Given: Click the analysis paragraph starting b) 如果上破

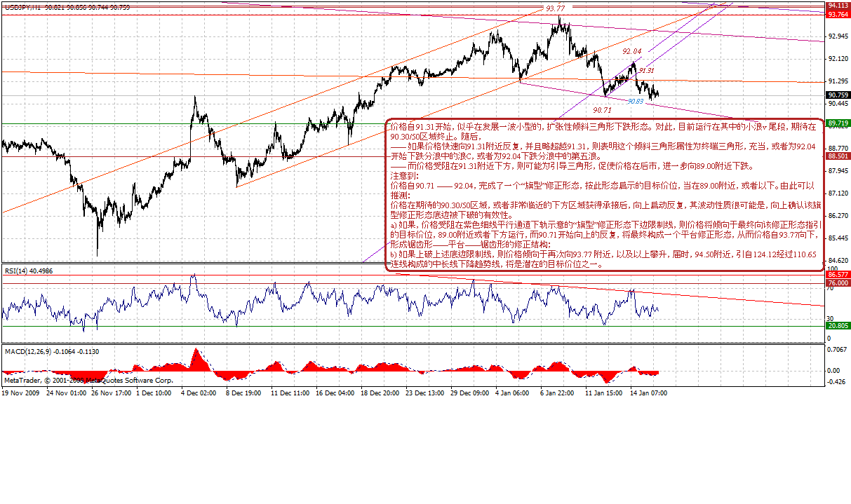Looking at the screenshot, I should point(603,260).
